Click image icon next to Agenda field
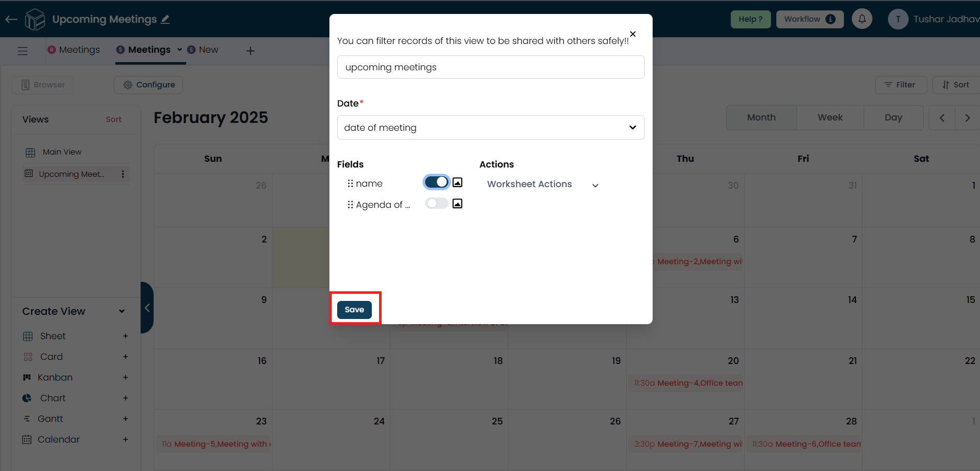 click(457, 204)
